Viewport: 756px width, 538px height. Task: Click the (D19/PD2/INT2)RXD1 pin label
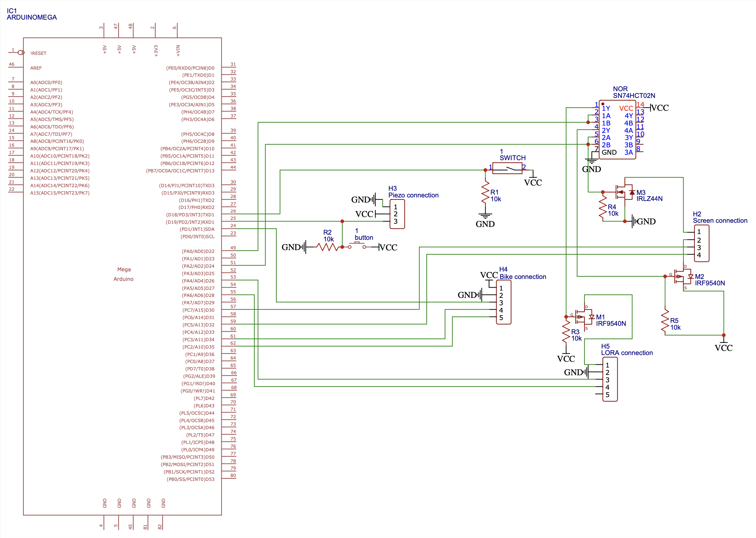tap(190, 222)
